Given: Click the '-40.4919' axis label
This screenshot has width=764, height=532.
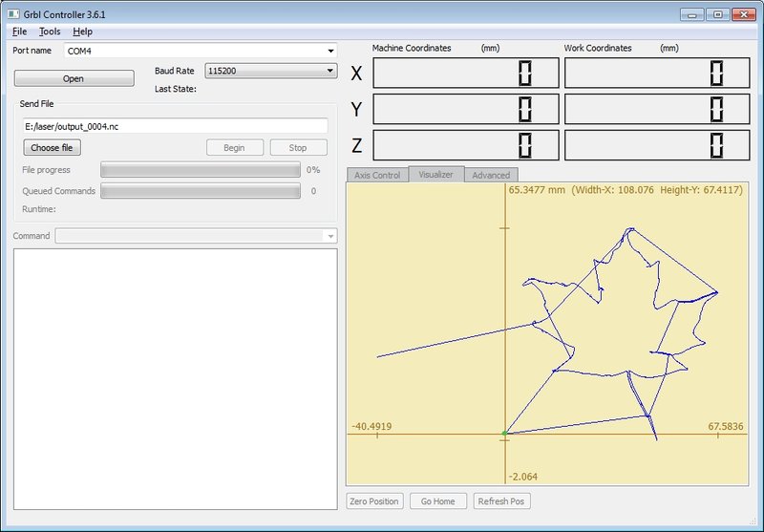Looking at the screenshot, I should 371,426.
